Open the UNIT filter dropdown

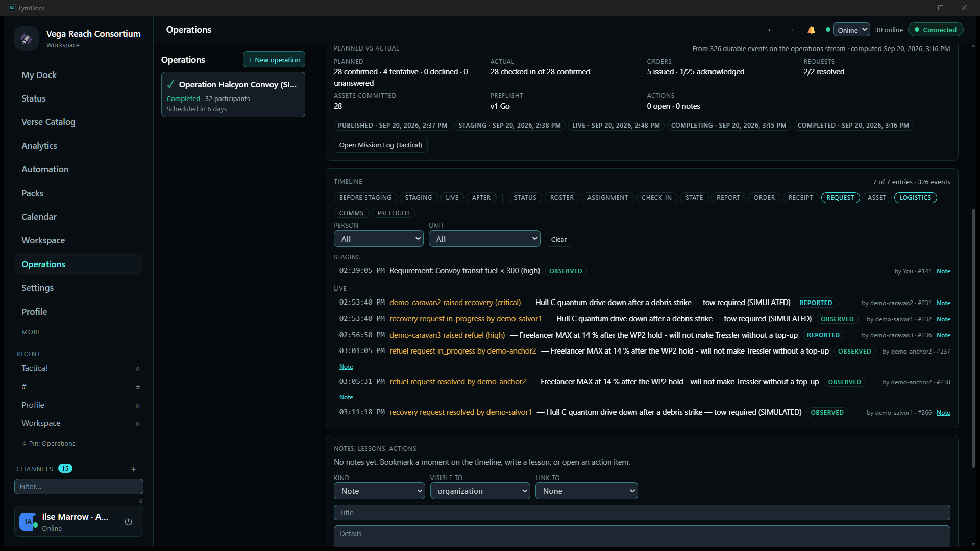484,239
